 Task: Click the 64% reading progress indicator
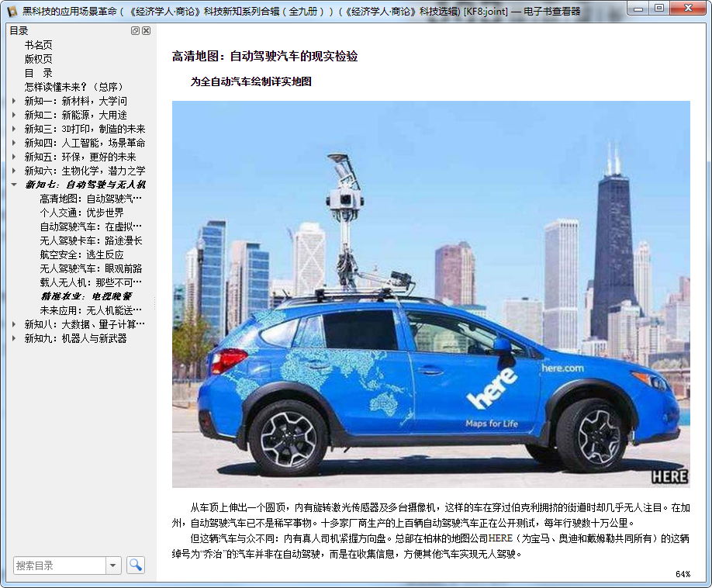[683, 574]
